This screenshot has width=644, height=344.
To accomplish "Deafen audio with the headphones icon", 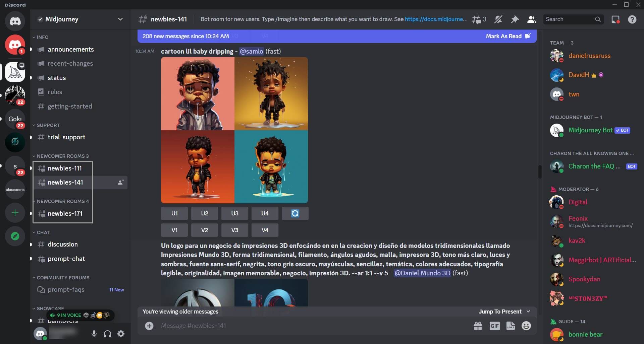I will point(107,334).
